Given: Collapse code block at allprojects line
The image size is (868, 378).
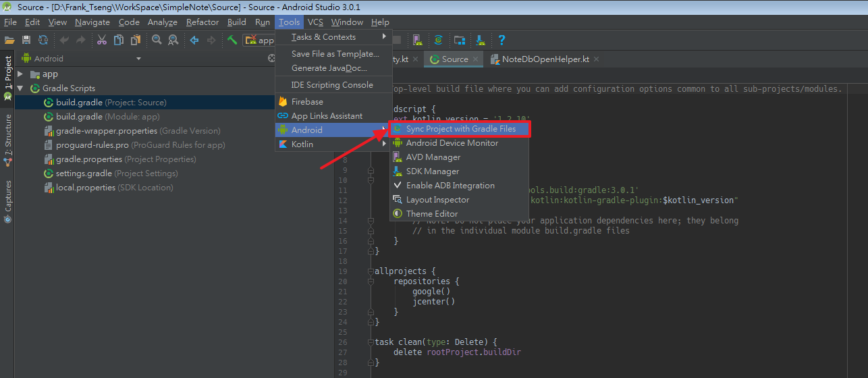Looking at the screenshot, I should (371, 271).
